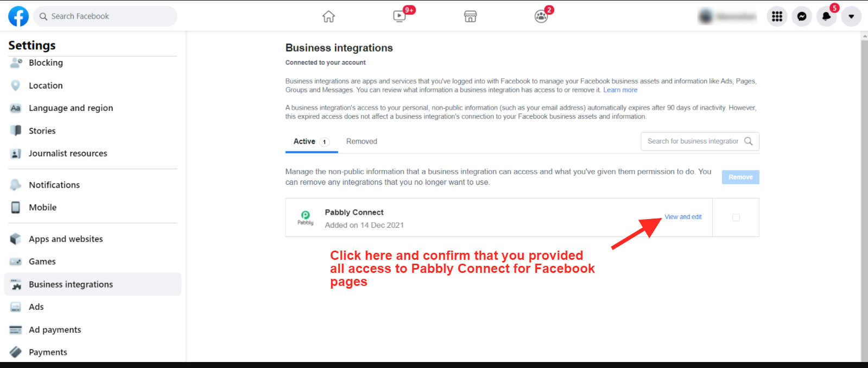Open Journalist resources settings
Screen dimensions: 868x368
93,153
